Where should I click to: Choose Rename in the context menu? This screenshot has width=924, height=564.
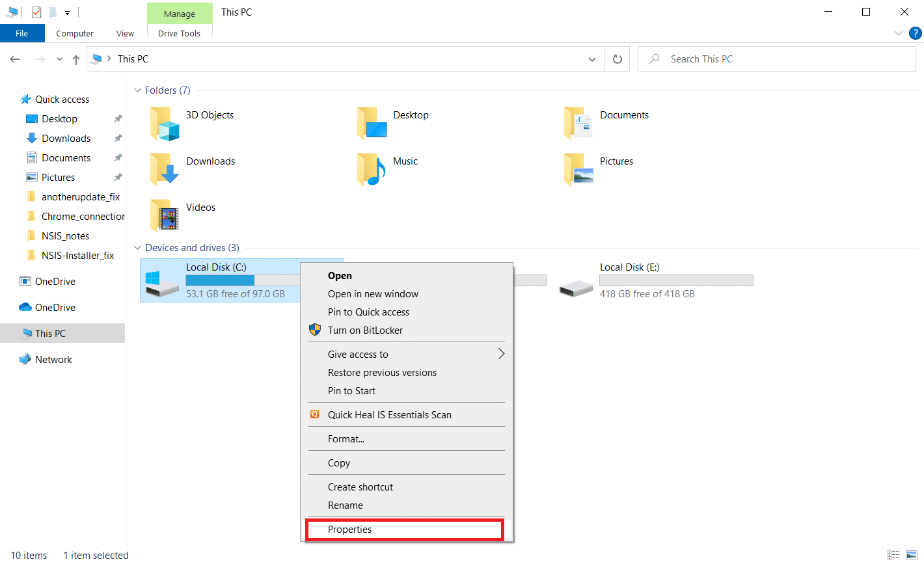coord(407,505)
